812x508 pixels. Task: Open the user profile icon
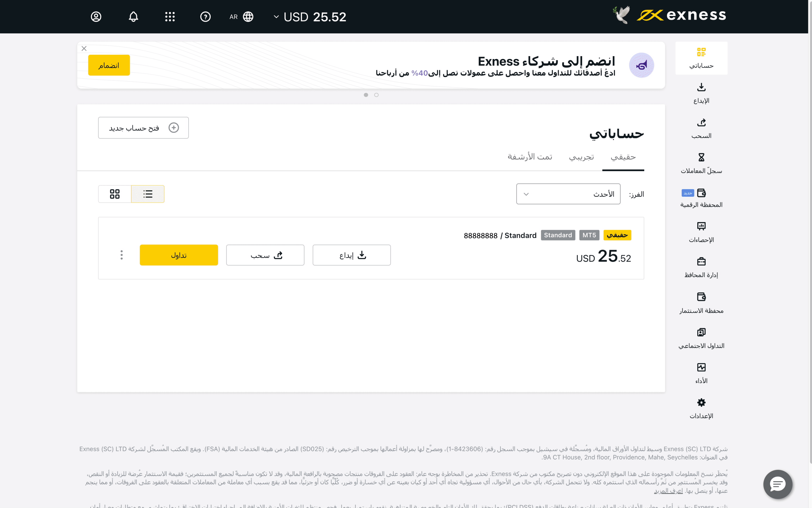96,16
